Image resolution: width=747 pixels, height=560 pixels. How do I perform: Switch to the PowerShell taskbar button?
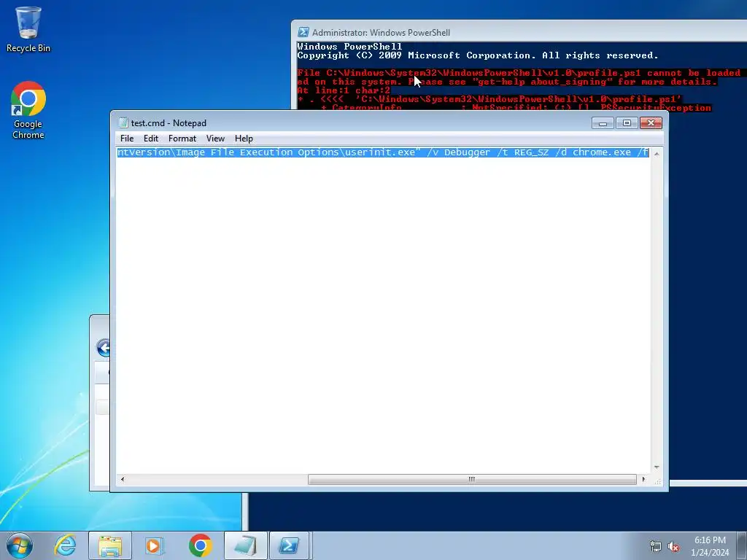coord(290,545)
